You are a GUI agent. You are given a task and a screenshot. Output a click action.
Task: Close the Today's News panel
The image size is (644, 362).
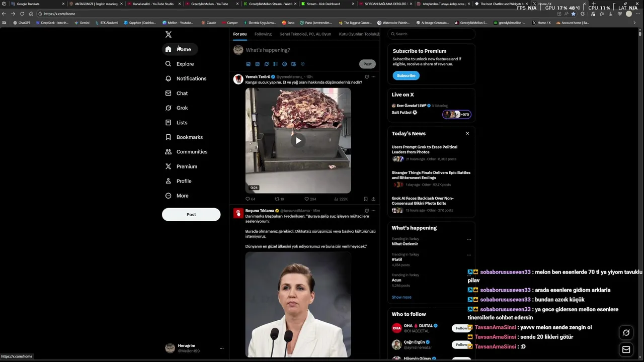tap(467, 133)
